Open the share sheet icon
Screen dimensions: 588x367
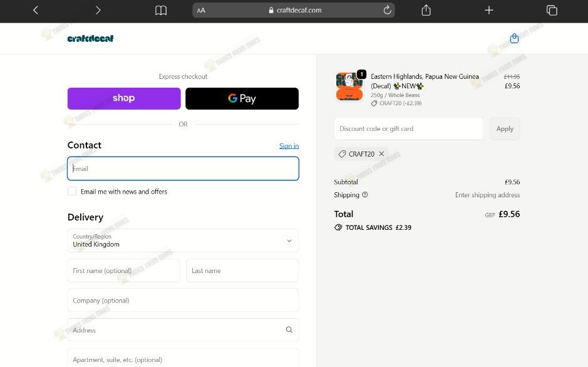point(426,10)
